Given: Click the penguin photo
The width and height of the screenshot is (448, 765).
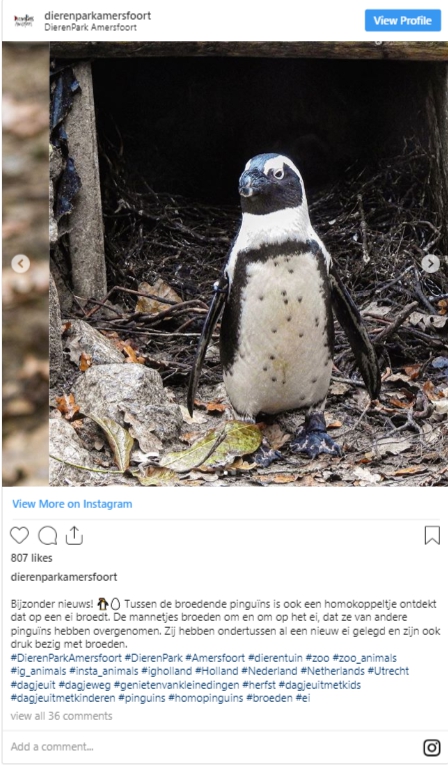Looking at the screenshot, I should coord(248,263).
